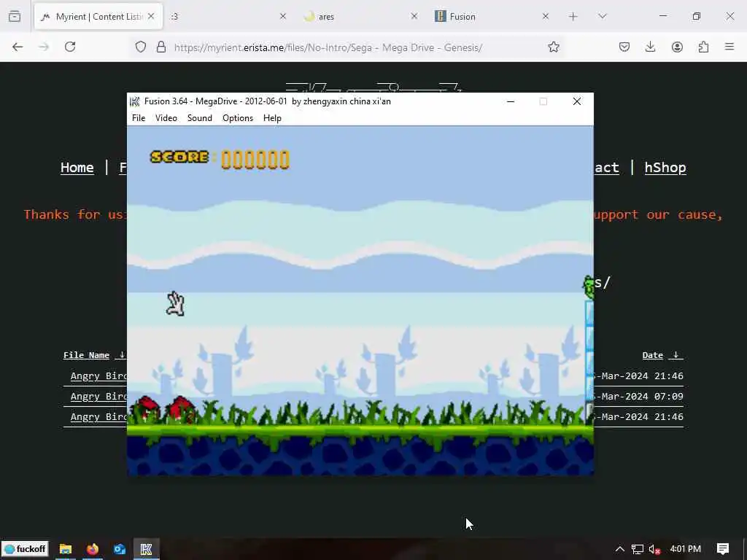This screenshot has height=560, width=747.
Task: Go back to previous page
Action: pyautogui.click(x=18, y=47)
